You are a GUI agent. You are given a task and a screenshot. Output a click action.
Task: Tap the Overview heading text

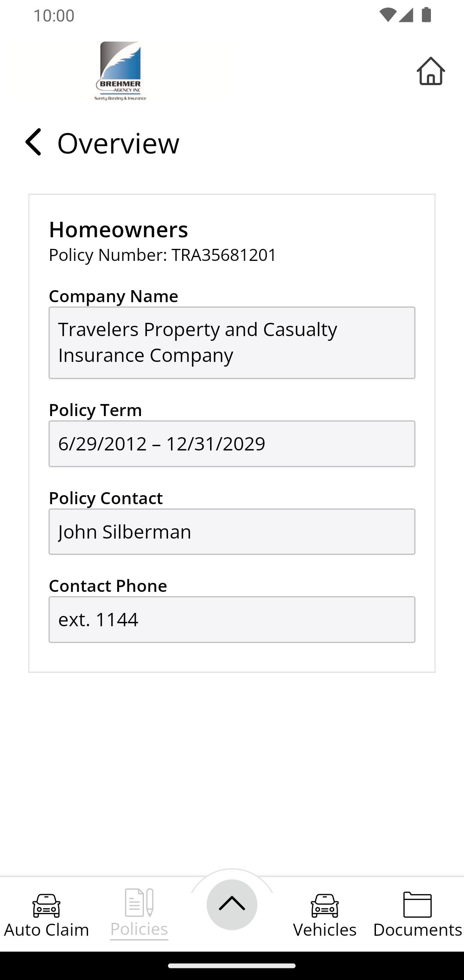(x=118, y=143)
